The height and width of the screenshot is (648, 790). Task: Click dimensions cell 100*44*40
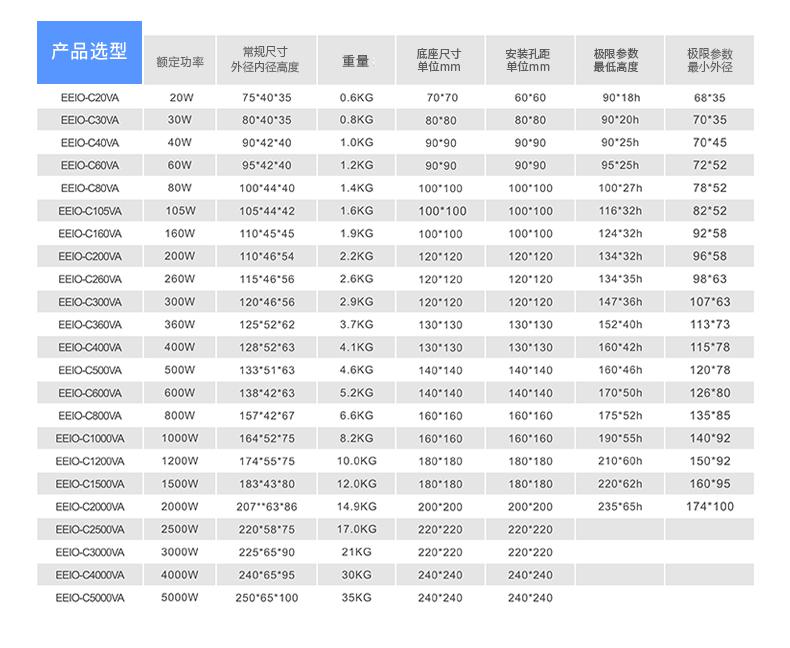(267, 188)
